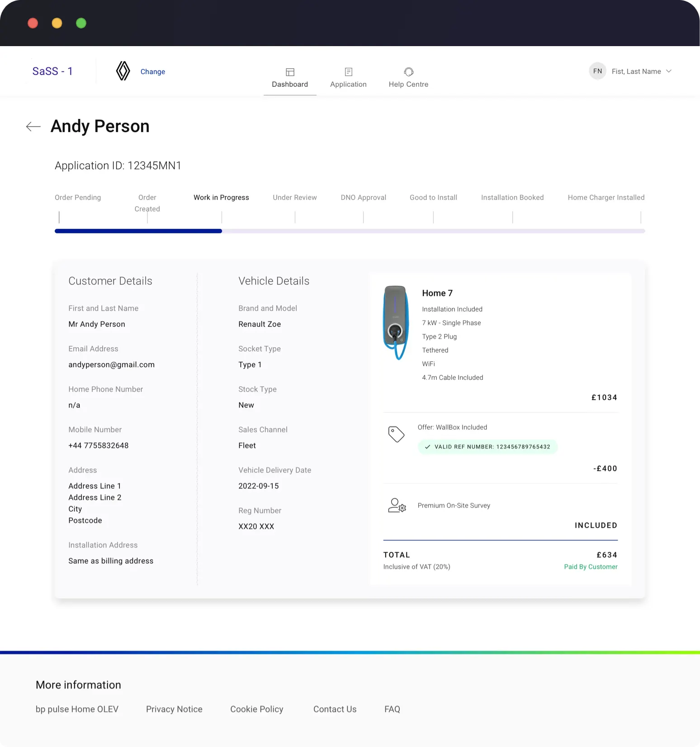Open the FAQ footer link
700x747 pixels.
click(392, 709)
